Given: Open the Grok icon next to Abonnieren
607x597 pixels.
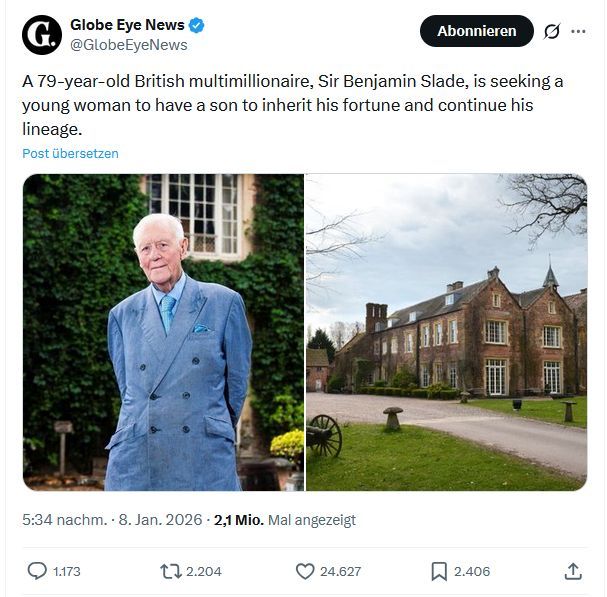Looking at the screenshot, I should pos(551,31).
